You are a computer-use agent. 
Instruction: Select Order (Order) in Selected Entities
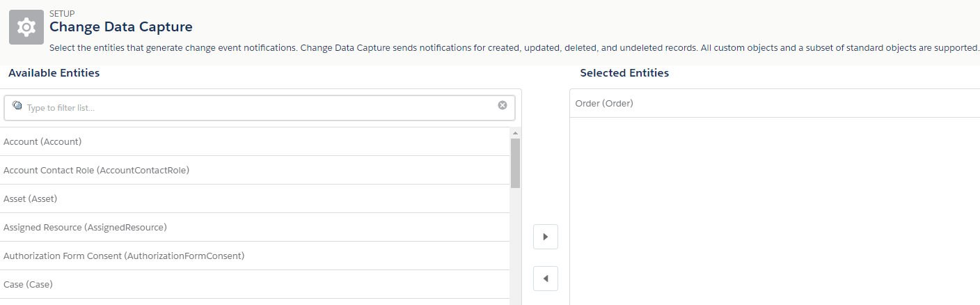coord(604,103)
